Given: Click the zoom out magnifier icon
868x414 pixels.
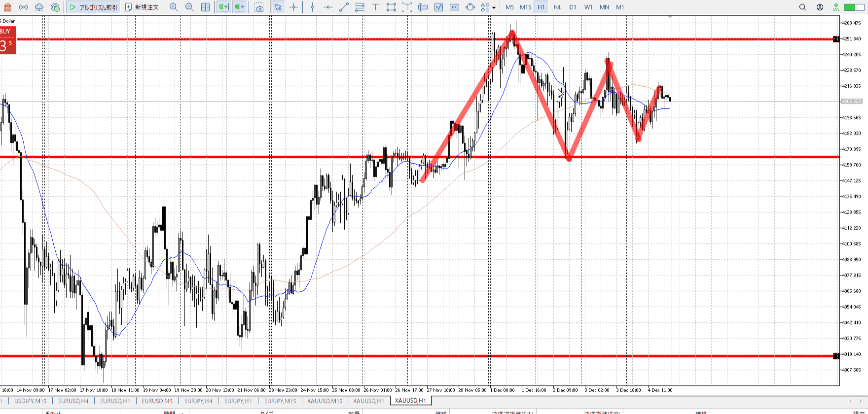Looking at the screenshot, I should click(x=189, y=7).
